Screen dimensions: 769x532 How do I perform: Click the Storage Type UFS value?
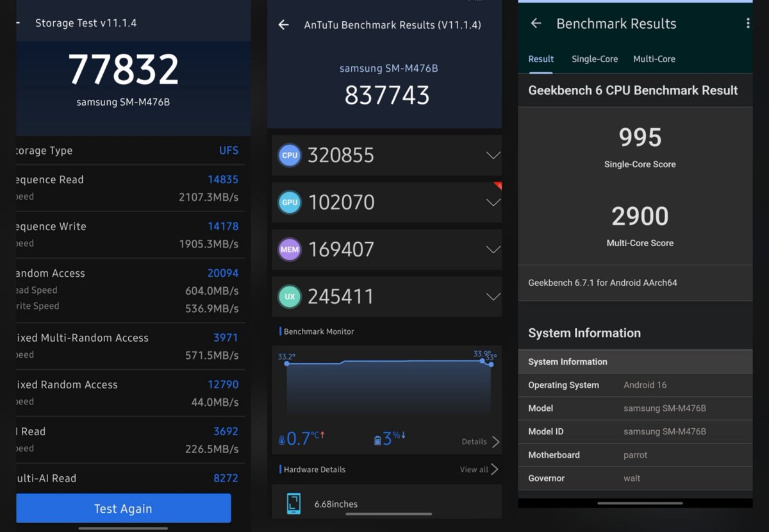(229, 151)
